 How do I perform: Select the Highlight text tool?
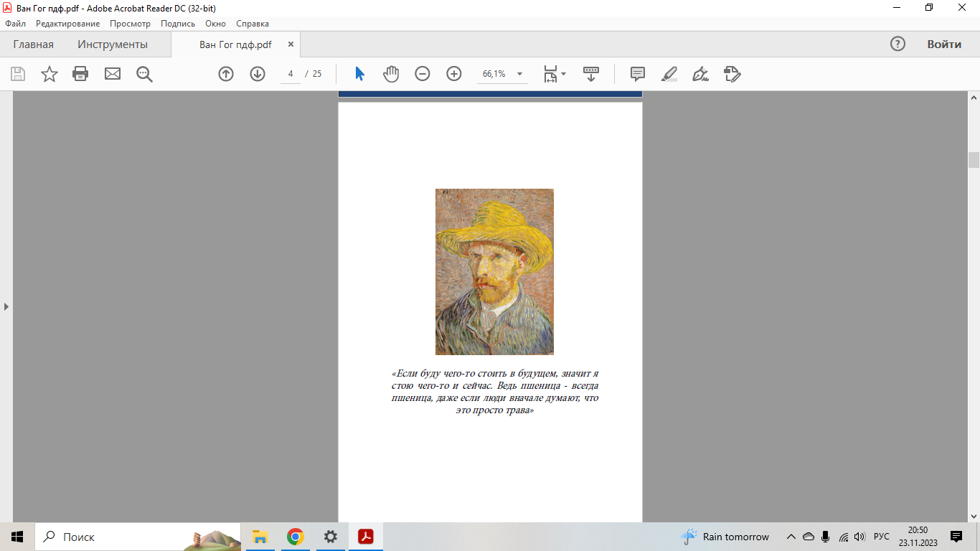pos(669,74)
